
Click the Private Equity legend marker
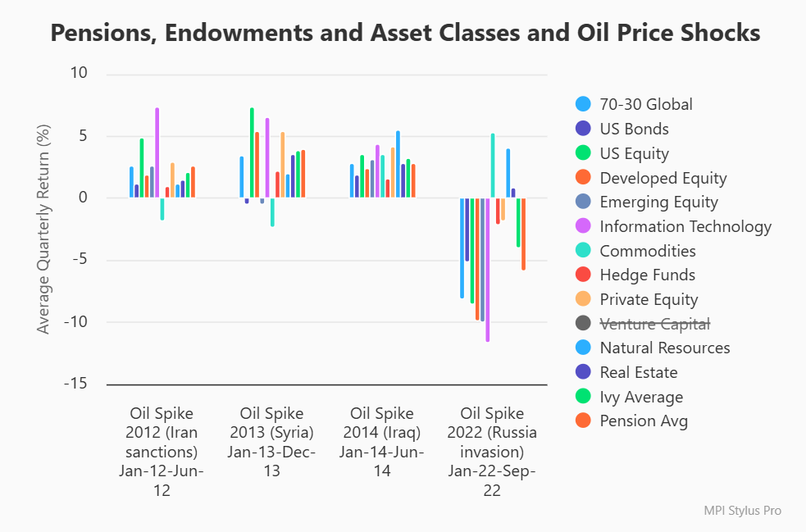pos(584,299)
